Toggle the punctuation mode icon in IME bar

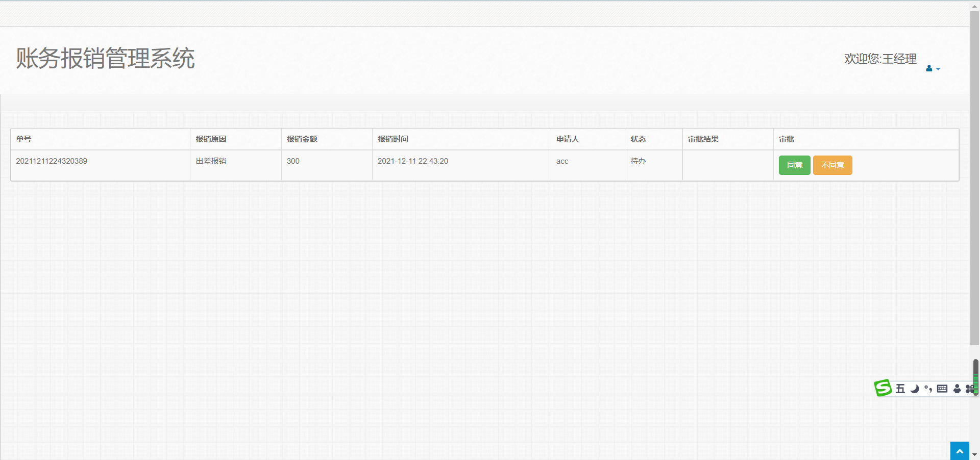tap(928, 389)
